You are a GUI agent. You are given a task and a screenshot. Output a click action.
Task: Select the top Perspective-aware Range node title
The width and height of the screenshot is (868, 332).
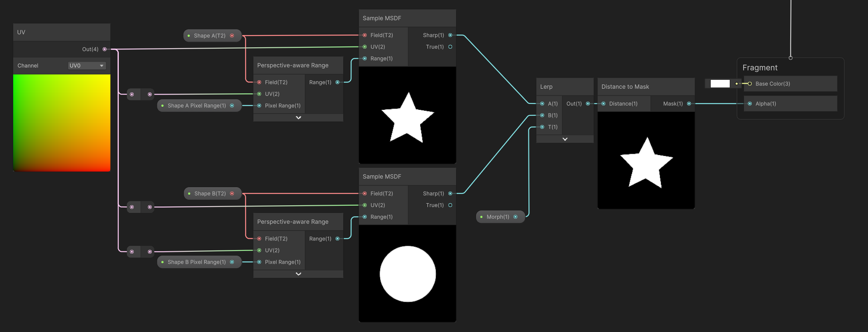(298, 65)
